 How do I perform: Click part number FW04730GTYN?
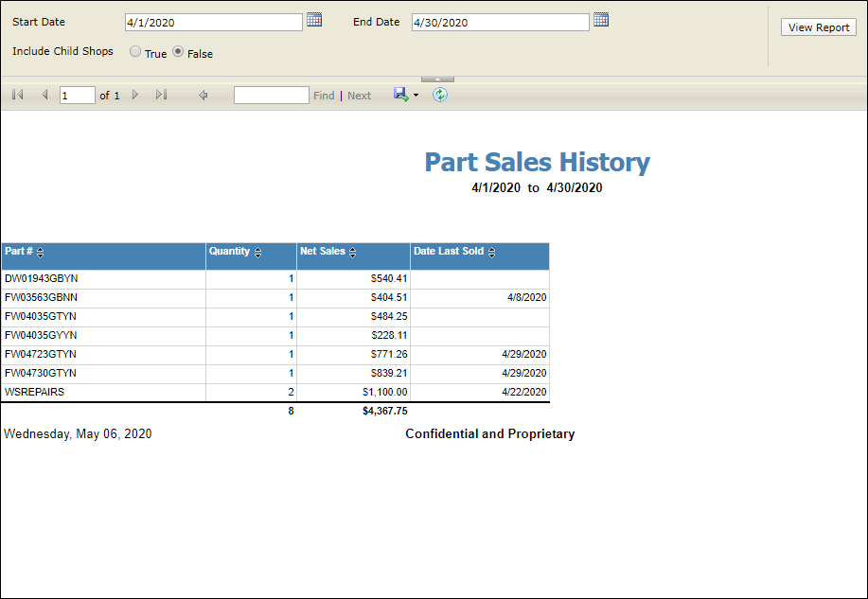click(41, 373)
